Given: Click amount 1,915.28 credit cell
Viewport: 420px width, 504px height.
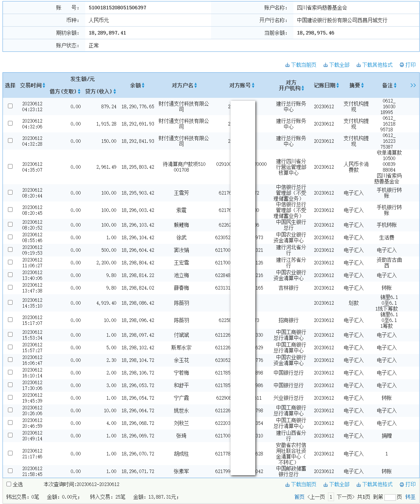Looking at the screenshot, I should 106,124.
